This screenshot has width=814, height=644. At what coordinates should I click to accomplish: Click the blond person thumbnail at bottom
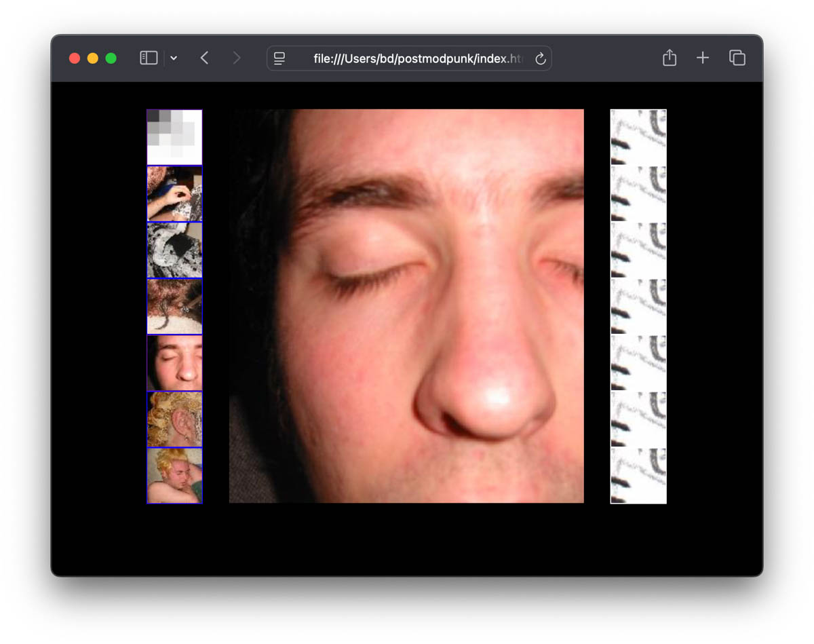click(174, 475)
